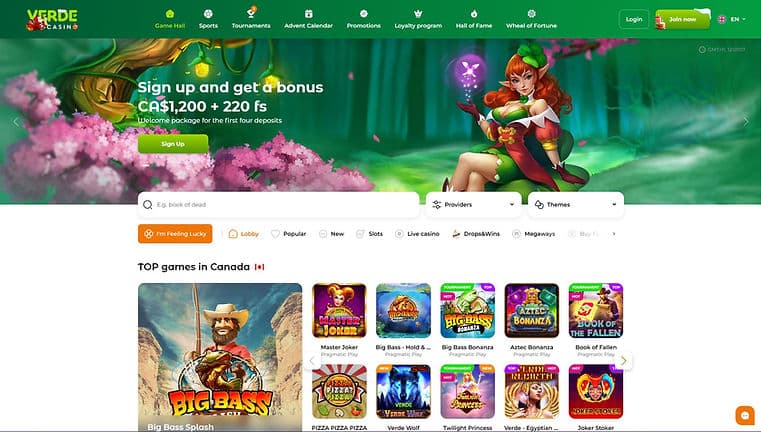Click the Login button

point(634,19)
